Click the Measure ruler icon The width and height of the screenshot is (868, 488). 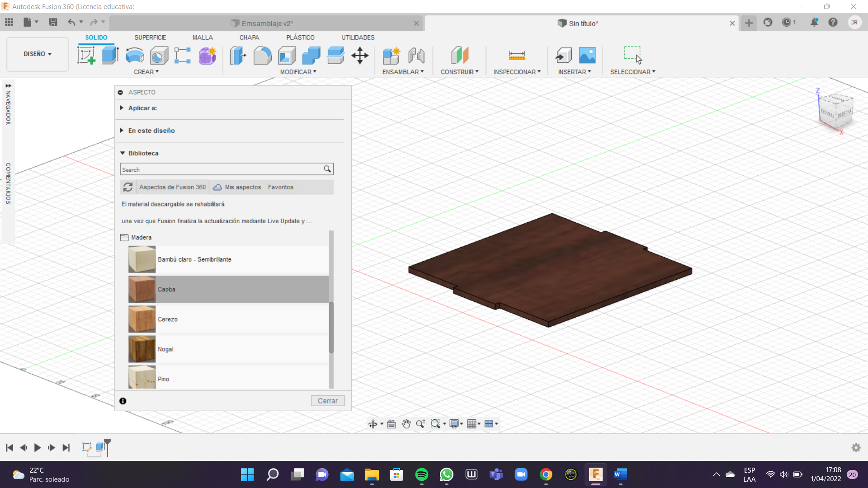click(x=517, y=56)
